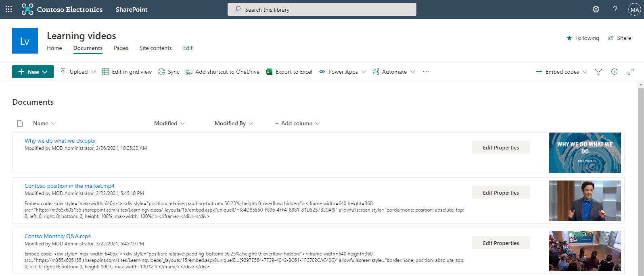The width and height of the screenshot is (644, 276).
Task: Edit Properties for Why we do what we do
Action: tap(501, 147)
